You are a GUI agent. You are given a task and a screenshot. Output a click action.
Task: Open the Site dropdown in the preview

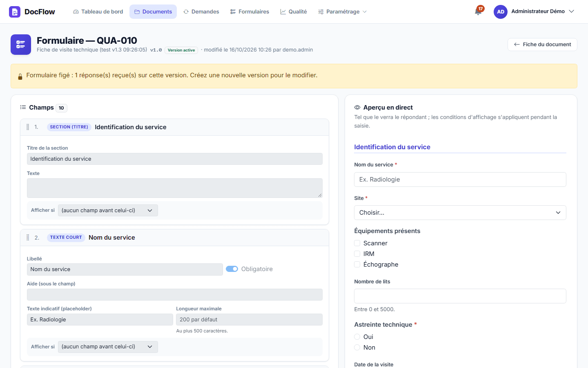[x=460, y=213]
